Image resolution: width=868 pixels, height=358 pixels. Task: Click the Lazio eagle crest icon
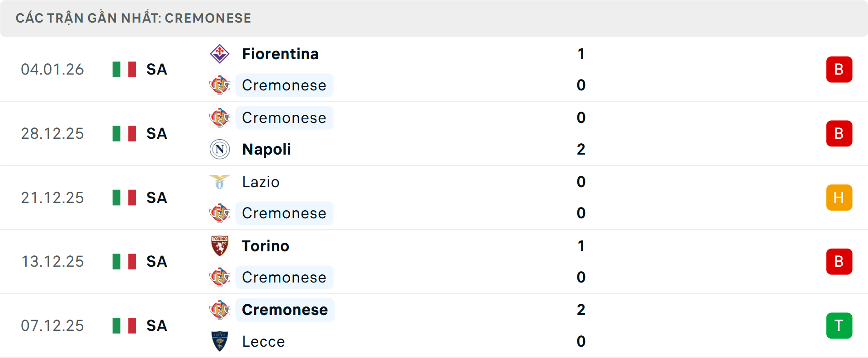tap(220, 182)
